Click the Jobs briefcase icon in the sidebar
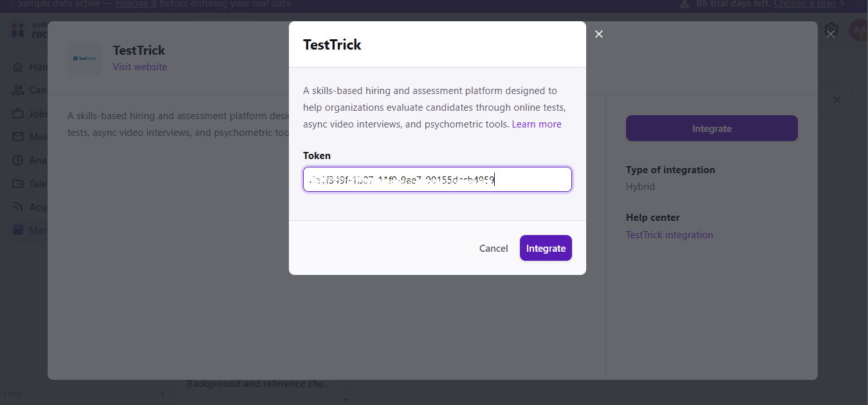The image size is (868, 405). pos(18,114)
